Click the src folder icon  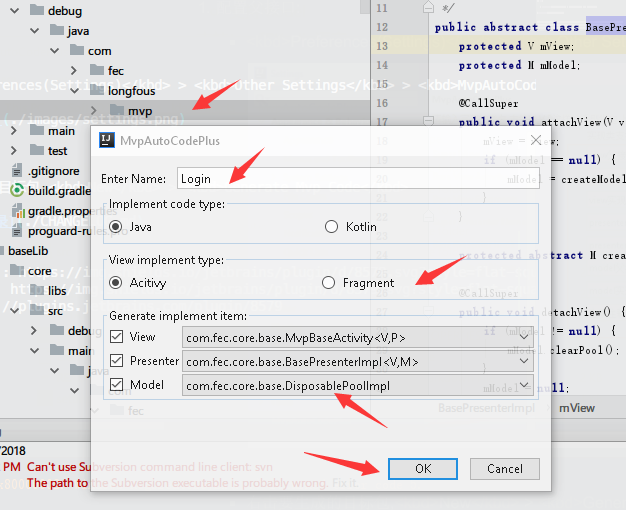click(37, 310)
